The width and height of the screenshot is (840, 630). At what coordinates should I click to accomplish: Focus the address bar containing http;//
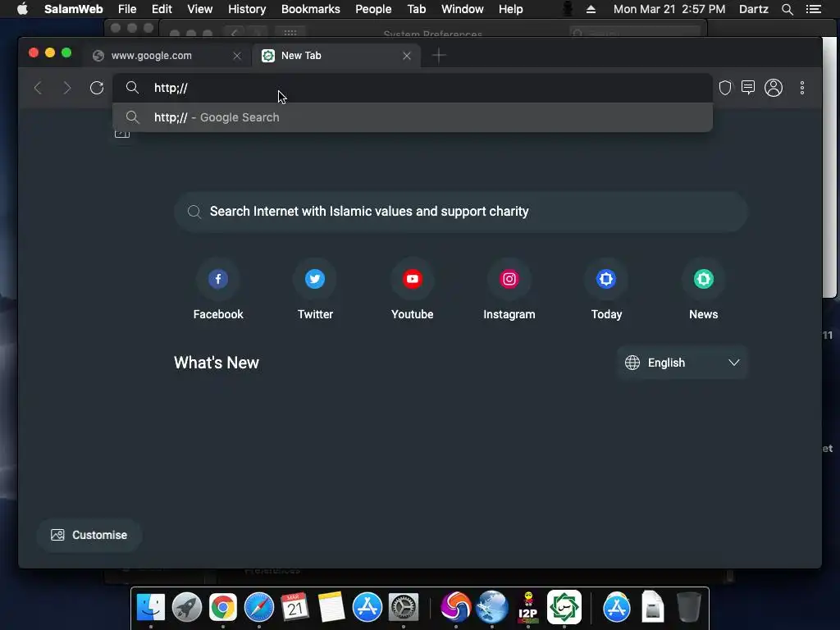(413, 88)
